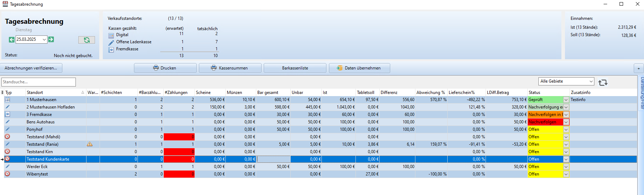The height and width of the screenshot is (195, 644).
Task: Click red type icon in Wiberrytest row
Action: [7, 174]
